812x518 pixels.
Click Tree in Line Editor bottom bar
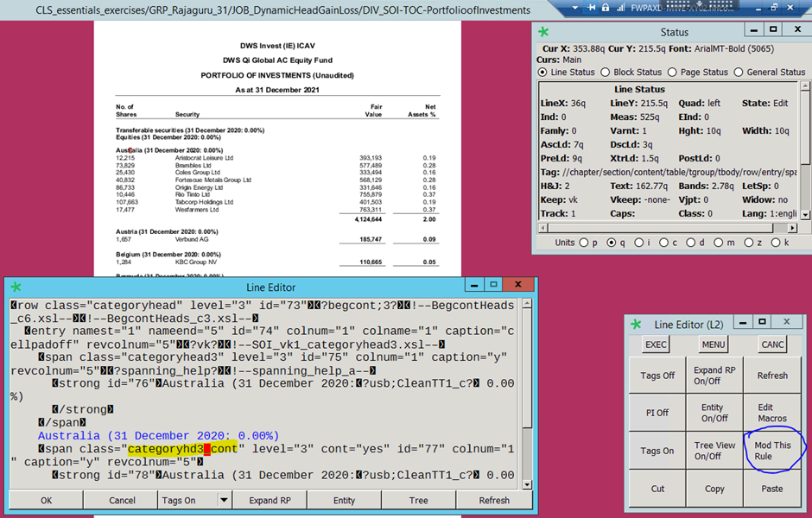coord(418,500)
